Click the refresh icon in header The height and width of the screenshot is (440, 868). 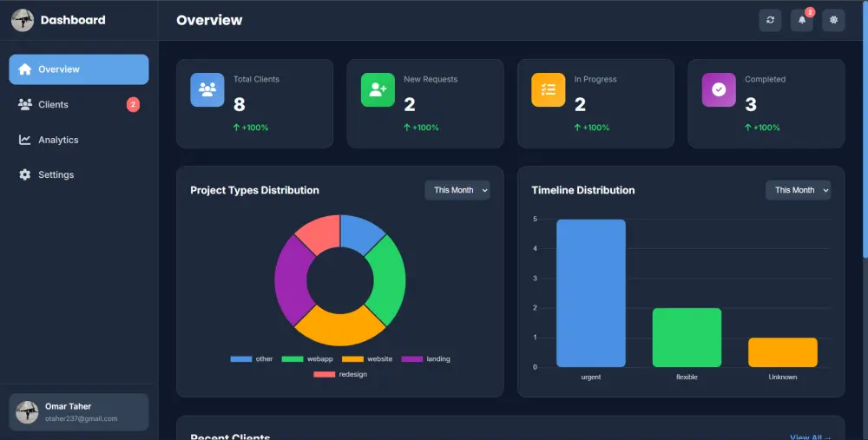point(770,21)
